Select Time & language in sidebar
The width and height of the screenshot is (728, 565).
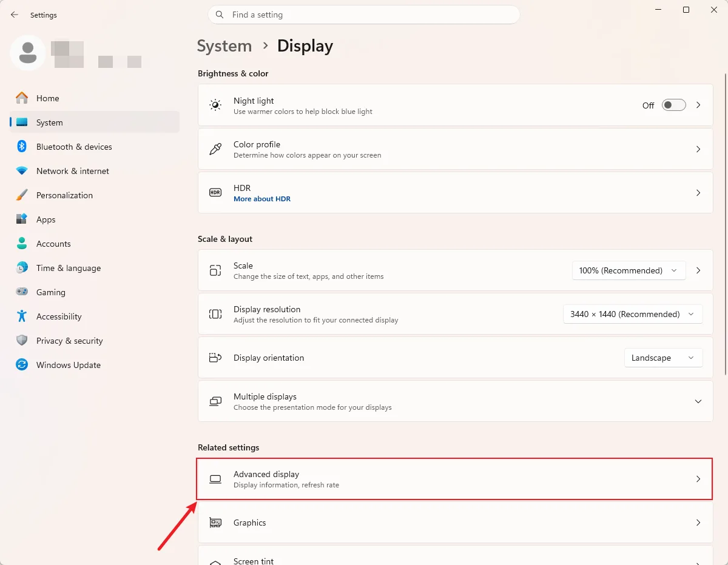[x=95, y=268]
